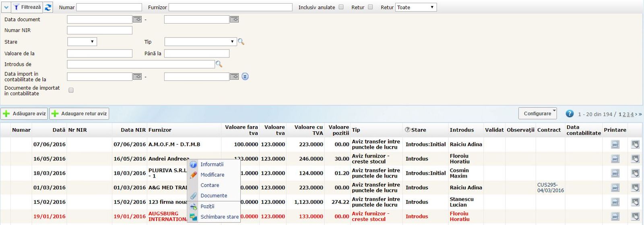
Task: Open the Stare dropdown
Action: click(82, 42)
